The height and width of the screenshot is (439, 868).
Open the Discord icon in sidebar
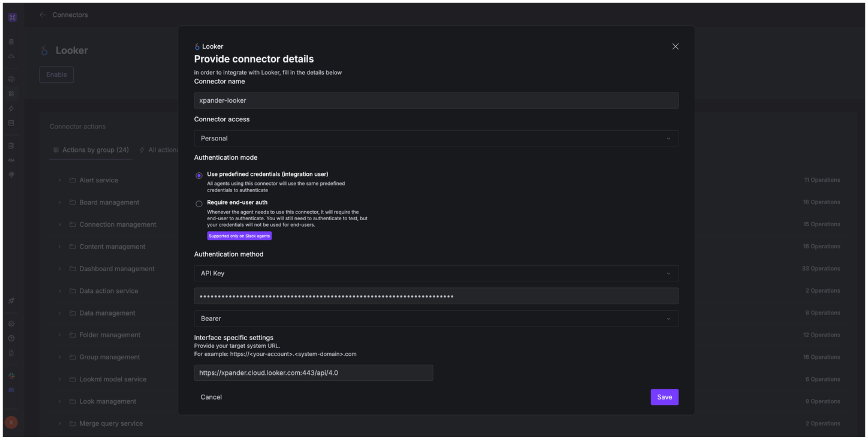pos(11,390)
